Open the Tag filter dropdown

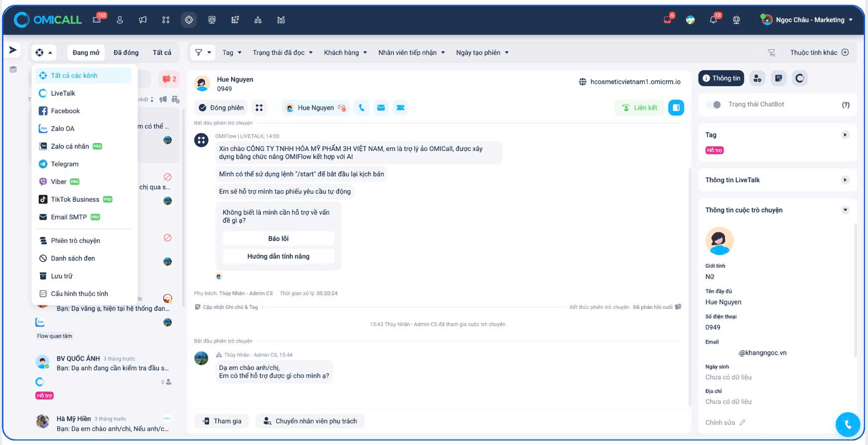232,53
